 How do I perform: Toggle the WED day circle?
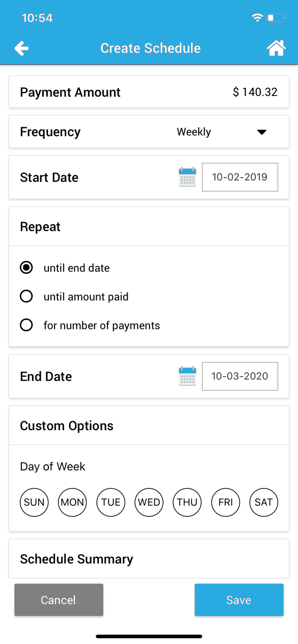click(x=149, y=502)
